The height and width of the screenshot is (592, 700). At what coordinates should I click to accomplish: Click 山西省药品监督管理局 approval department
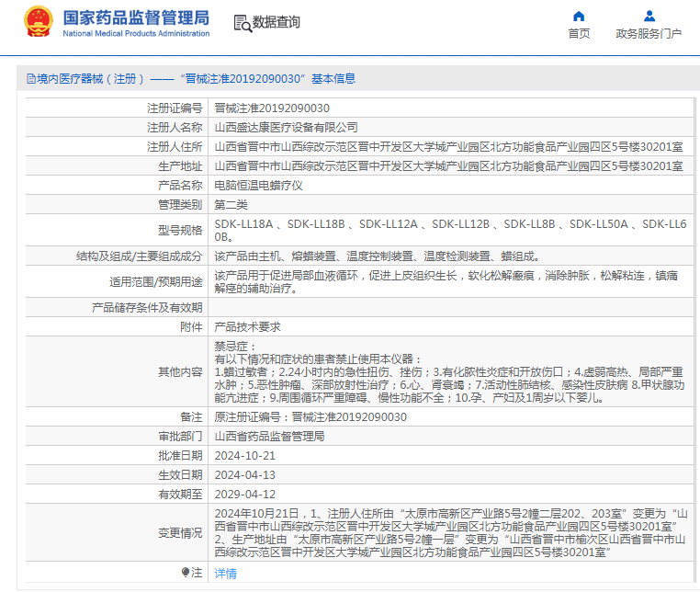(270, 436)
